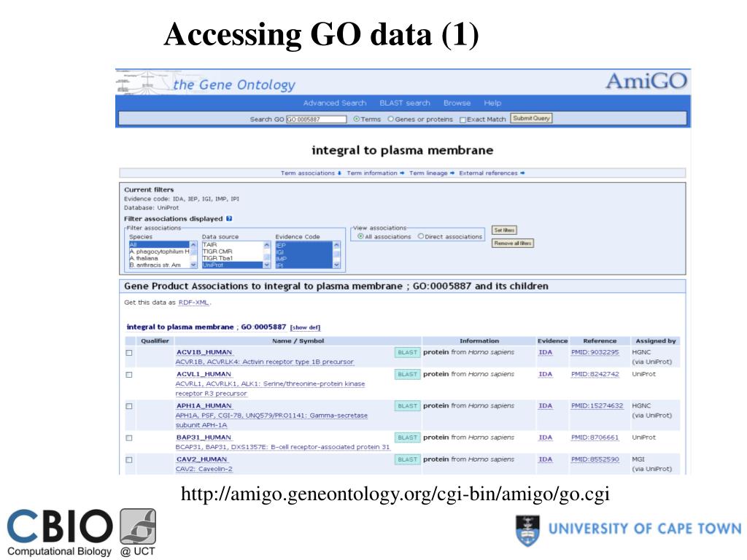This screenshot has width=747, height=560.
Task: Open BLAST search menu item
Action: coord(404,103)
